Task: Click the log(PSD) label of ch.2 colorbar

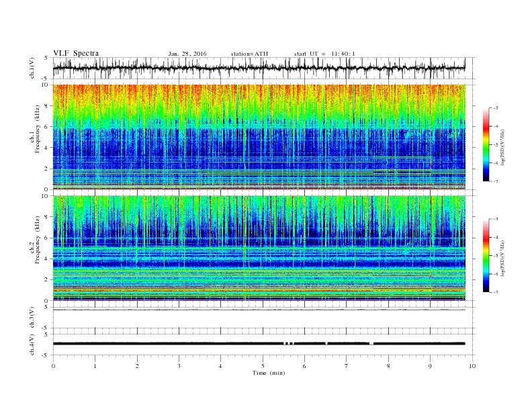Action: [x=503, y=258]
